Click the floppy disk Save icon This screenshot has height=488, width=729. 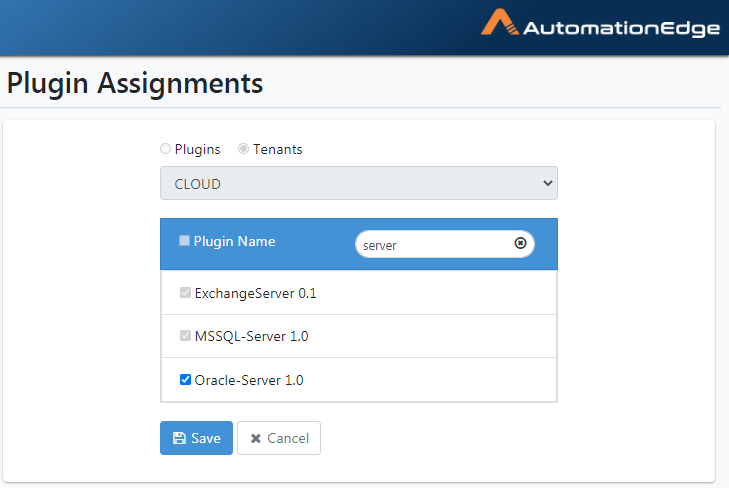click(179, 438)
